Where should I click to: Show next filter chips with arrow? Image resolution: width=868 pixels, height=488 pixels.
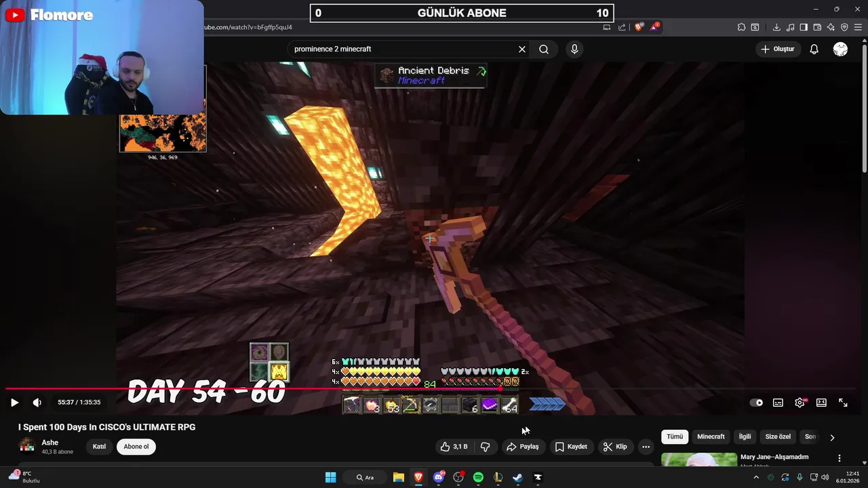click(832, 437)
